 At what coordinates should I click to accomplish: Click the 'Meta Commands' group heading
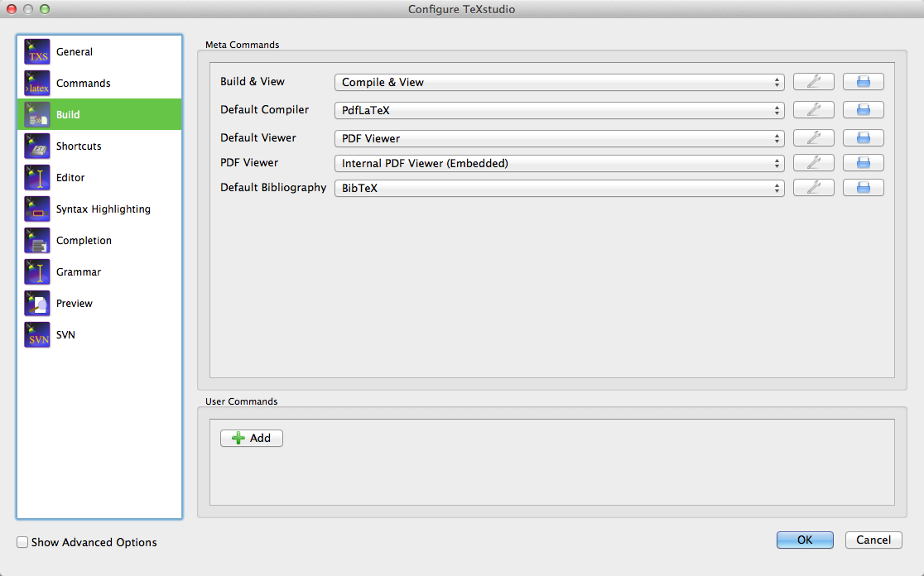pos(243,45)
